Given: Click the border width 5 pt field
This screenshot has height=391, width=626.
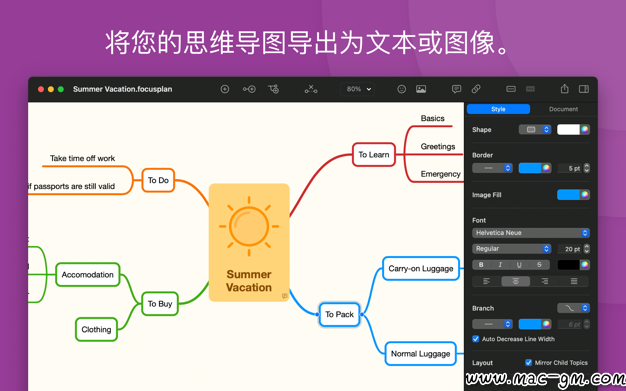Looking at the screenshot, I should 570,168.
